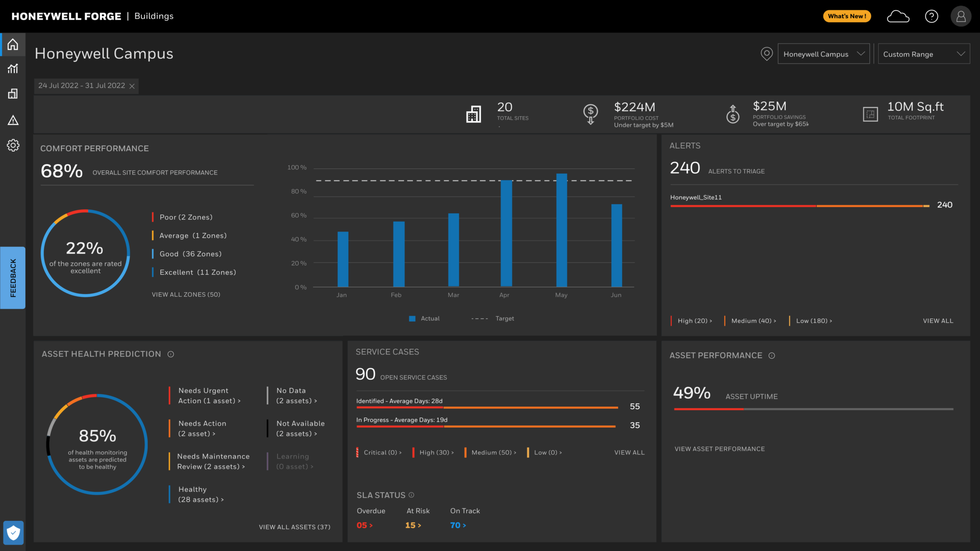Click the SLA Status info icon

click(x=411, y=495)
